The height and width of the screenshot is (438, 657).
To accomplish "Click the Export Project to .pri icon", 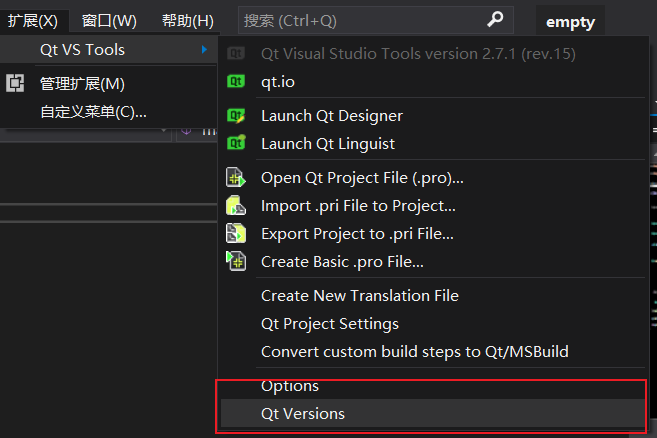I will 236,233.
